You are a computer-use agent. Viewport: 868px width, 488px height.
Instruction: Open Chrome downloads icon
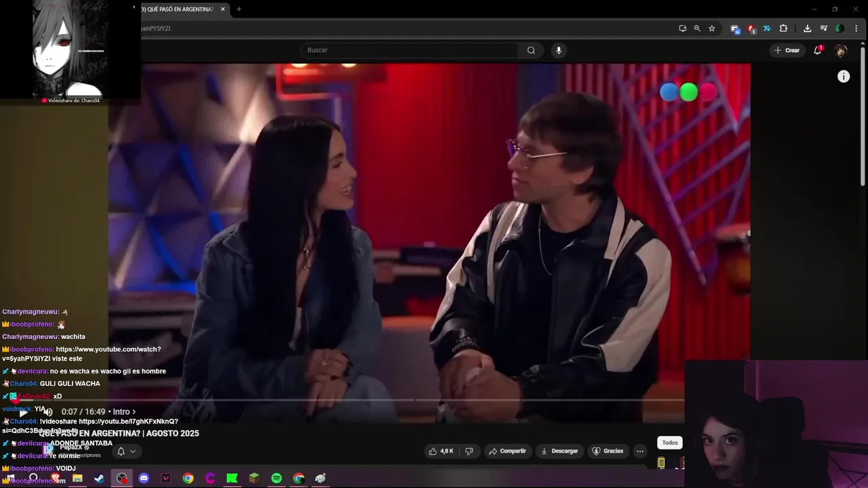coord(807,28)
